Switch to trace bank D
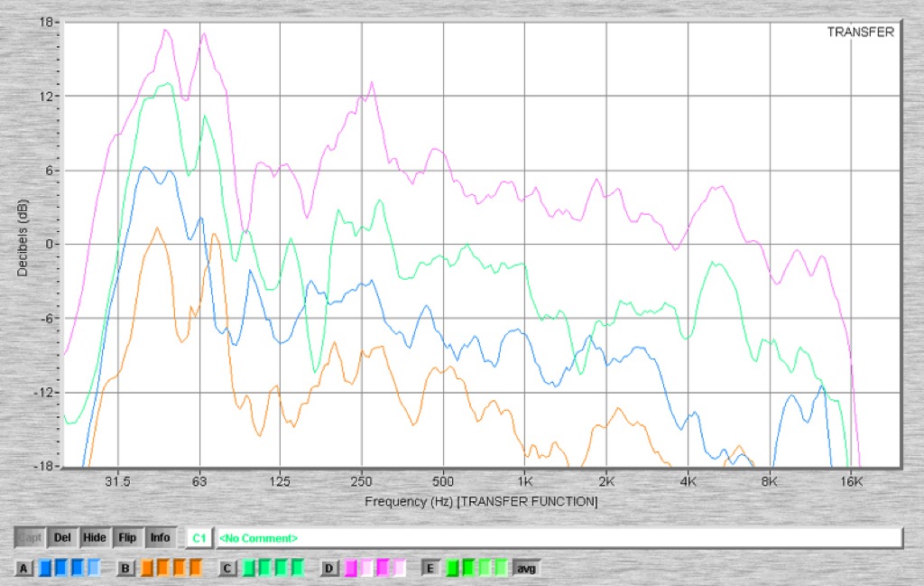 [x=329, y=568]
